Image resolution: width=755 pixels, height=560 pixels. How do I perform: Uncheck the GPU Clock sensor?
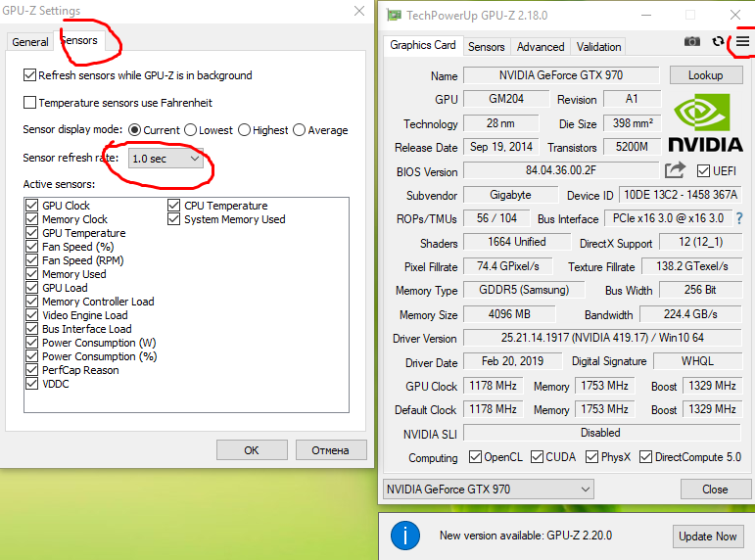pos(31,206)
